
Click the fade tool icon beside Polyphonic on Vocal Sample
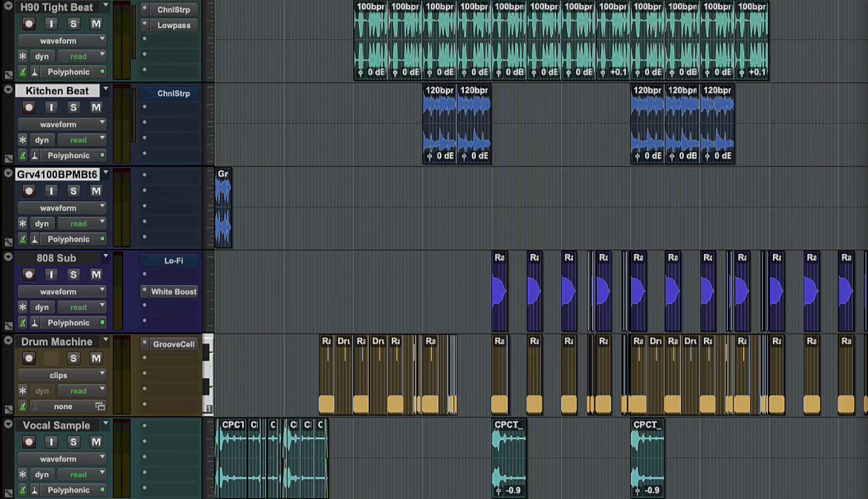[x=34, y=490]
